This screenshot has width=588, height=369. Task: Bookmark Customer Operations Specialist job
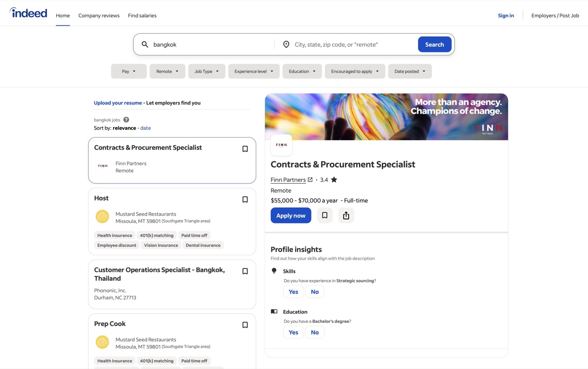(245, 271)
